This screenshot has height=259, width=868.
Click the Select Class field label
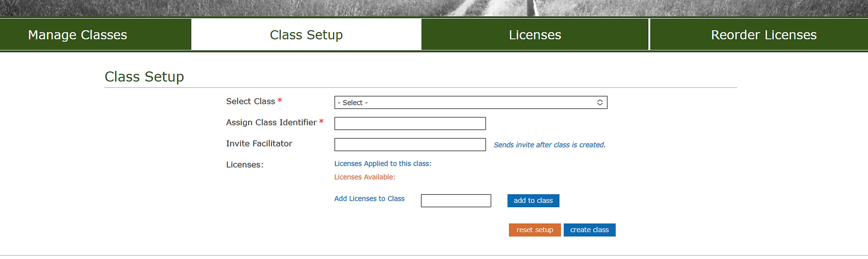[x=250, y=101]
